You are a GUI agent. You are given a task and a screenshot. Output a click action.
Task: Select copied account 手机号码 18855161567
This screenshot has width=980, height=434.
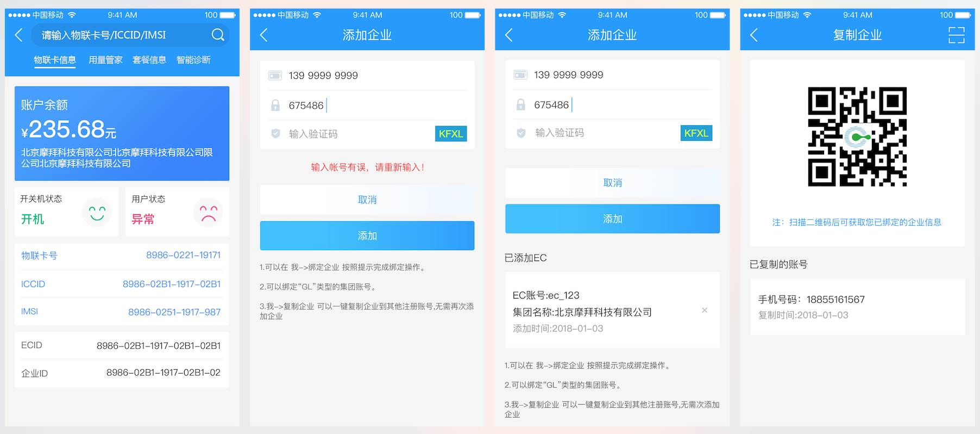811,300
